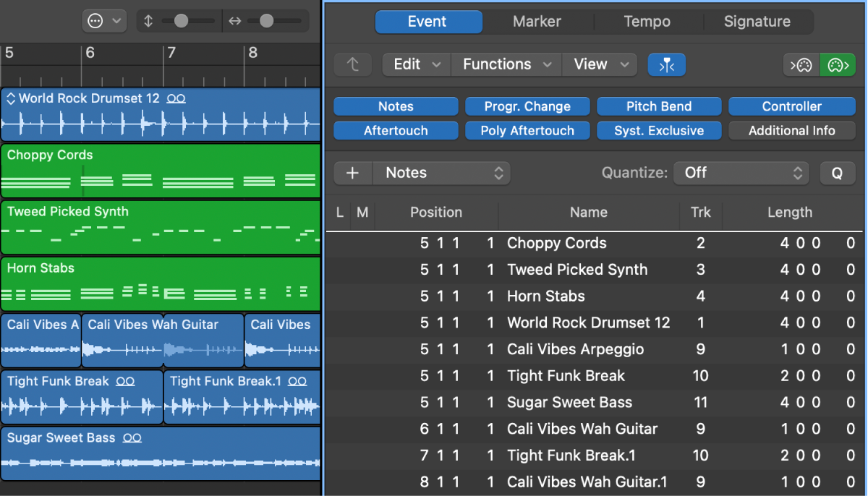
Task: Click the green MIDI Out icon
Action: click(837, 64)
